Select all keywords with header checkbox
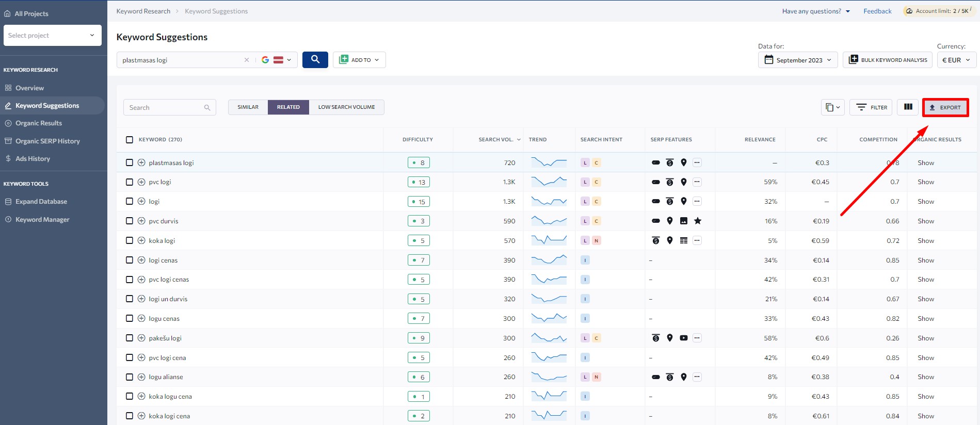This screenshot has width=980, height=425. pos(130,140)
